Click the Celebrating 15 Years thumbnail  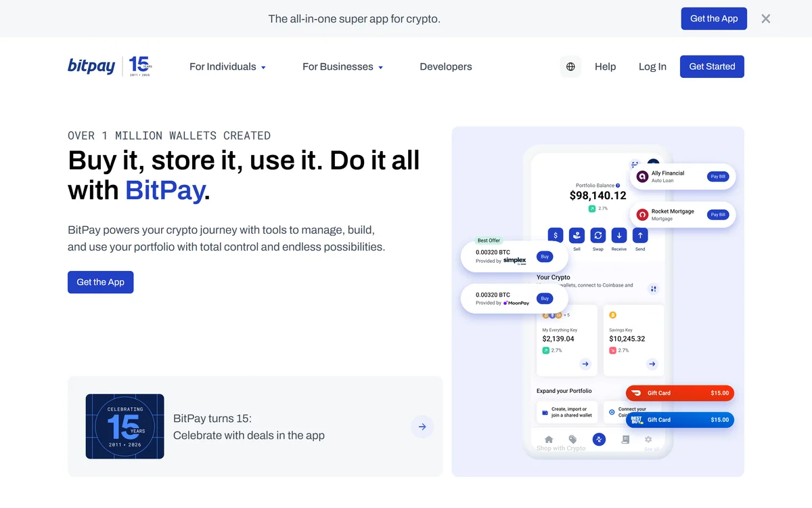pyautogui.click(x=125, y=427)
